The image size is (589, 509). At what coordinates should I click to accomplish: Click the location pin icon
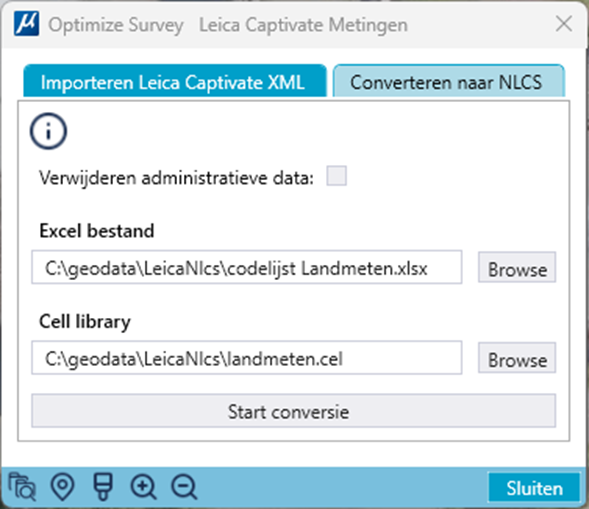point(62,487)
